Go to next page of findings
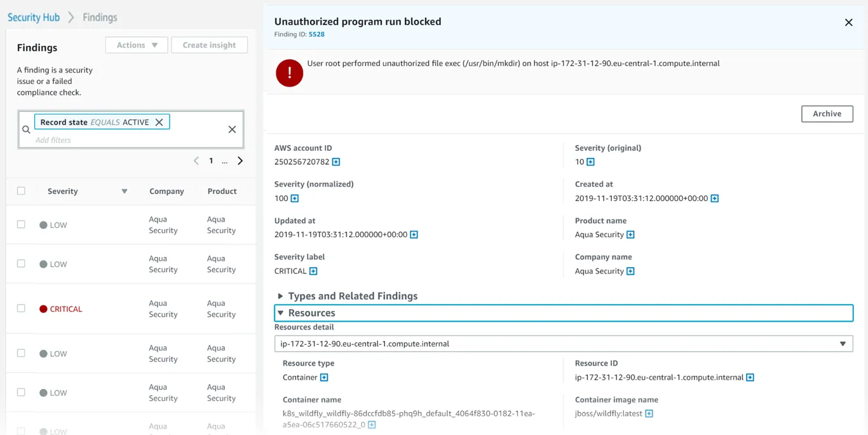Image resolution: width=868 pixels, height=435 pixels. click(240, 161)
